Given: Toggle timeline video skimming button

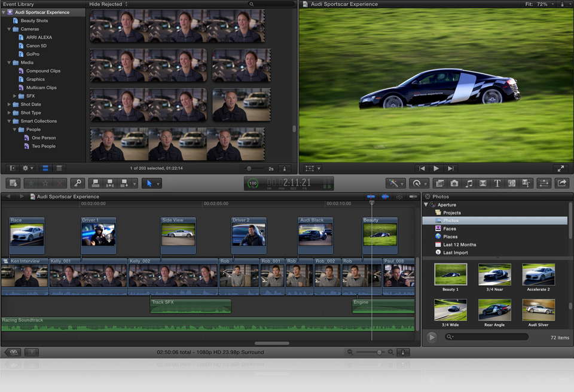Looking at the screenshot, I should 371,197.
